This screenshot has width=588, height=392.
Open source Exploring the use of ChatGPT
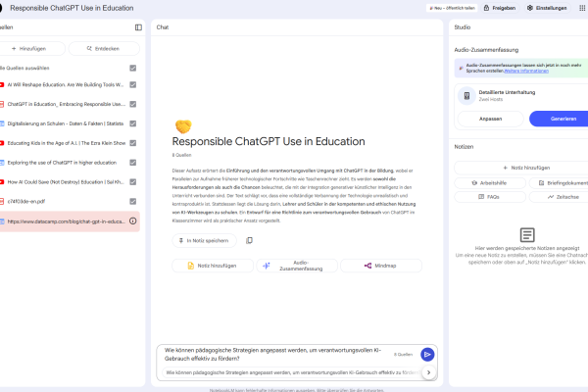tap(62, 163)
